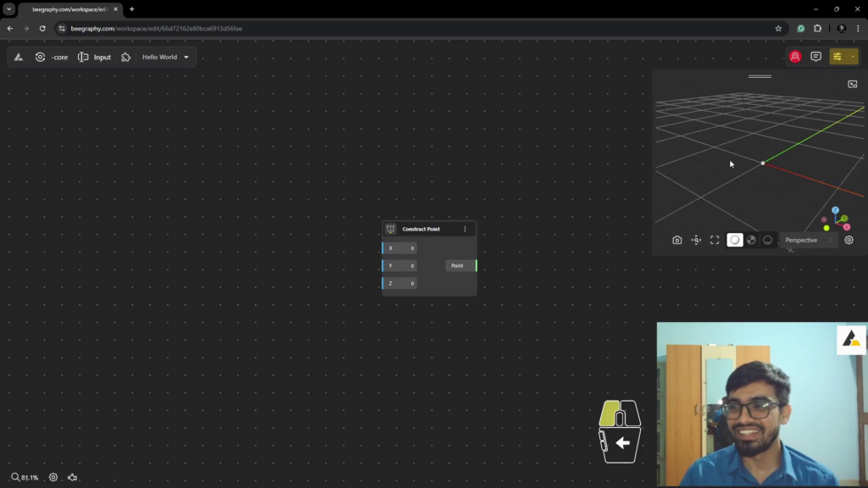The height and width of the screenshot is (488, 868).
Task: Open the Perspective view dropdown
Action: tap(802, 240)
